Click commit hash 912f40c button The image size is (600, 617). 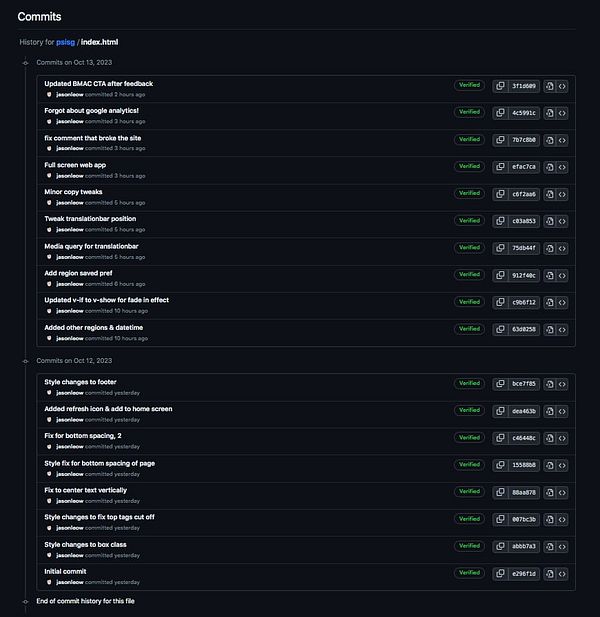(x=524, y=275)
